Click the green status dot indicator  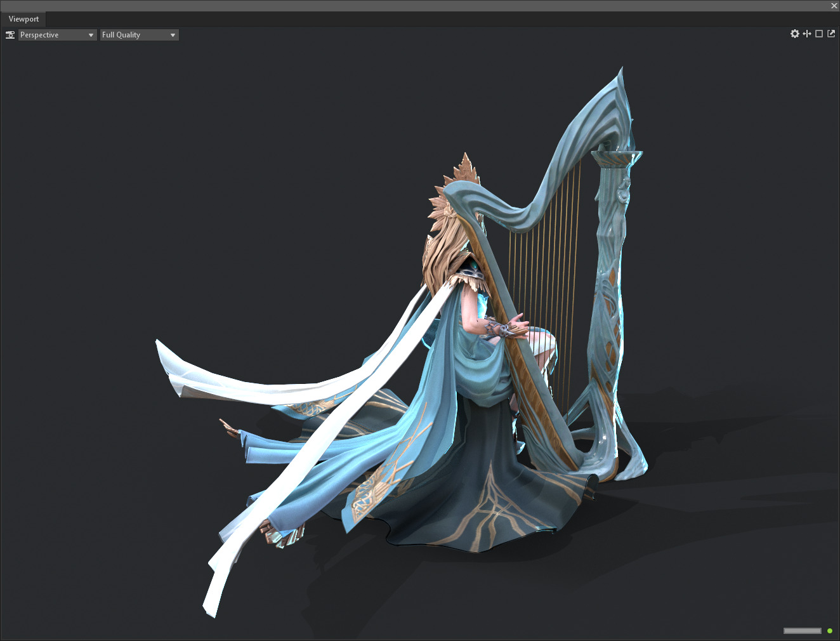click(x=830, y=631)
